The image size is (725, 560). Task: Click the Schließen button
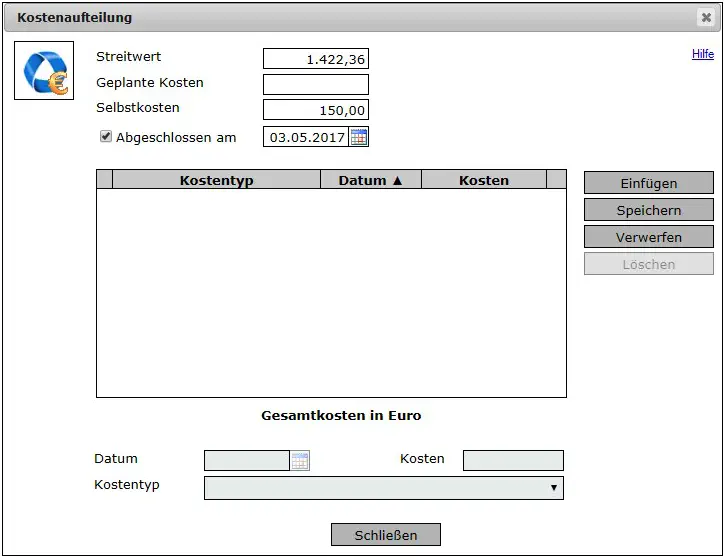[x=385, y=535]
